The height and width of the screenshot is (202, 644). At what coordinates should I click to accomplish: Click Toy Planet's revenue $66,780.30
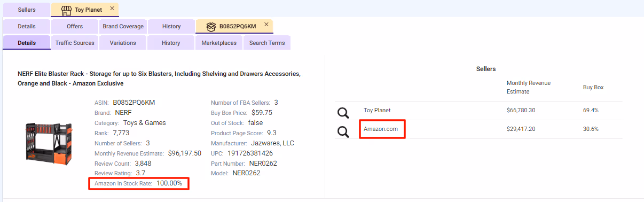pos(521,110)
